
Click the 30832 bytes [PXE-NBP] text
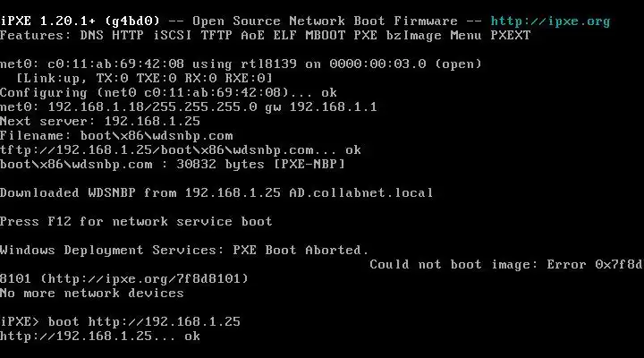pyautogui.click(x=261, y=165)
